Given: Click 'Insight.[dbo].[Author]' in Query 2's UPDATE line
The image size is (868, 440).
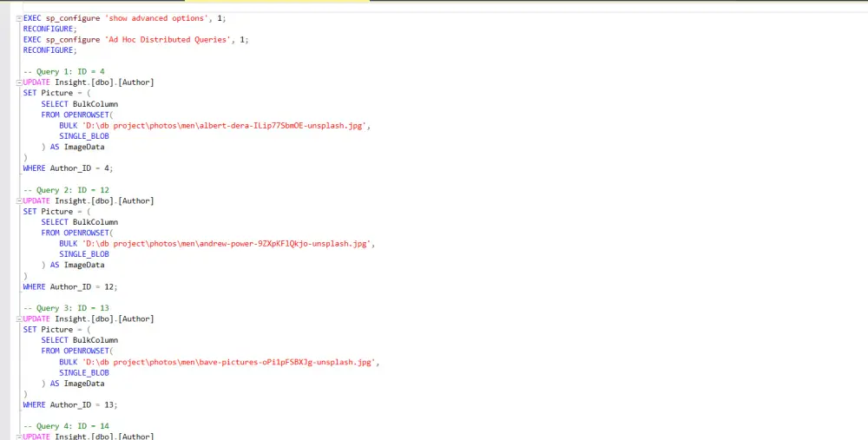Looking at the screenshot, I should click(x=104, y=200).
